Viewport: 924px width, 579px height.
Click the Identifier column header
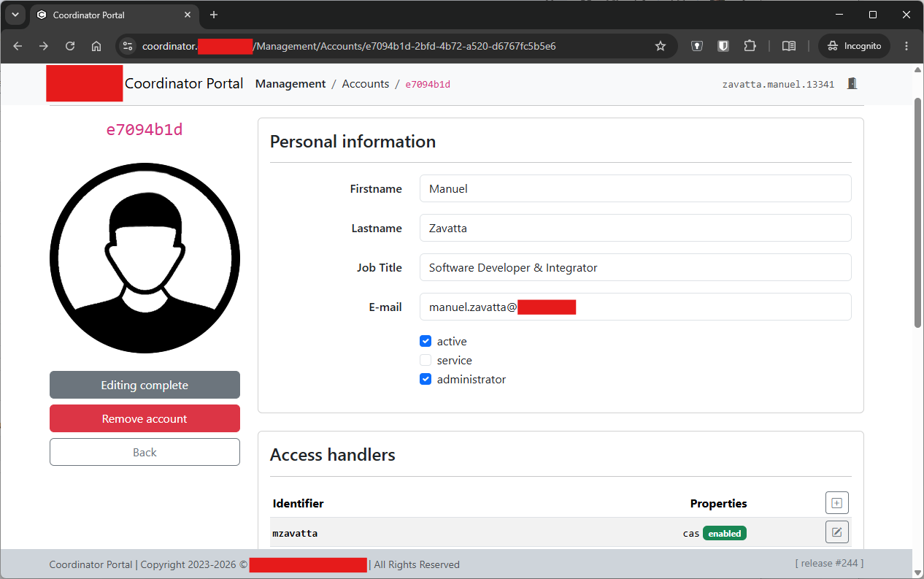pos(299,503)
